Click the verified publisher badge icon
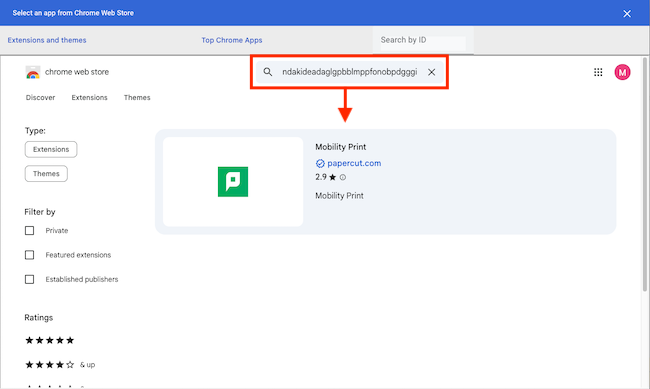Screen dimensions: 650x389 (320, 163)
